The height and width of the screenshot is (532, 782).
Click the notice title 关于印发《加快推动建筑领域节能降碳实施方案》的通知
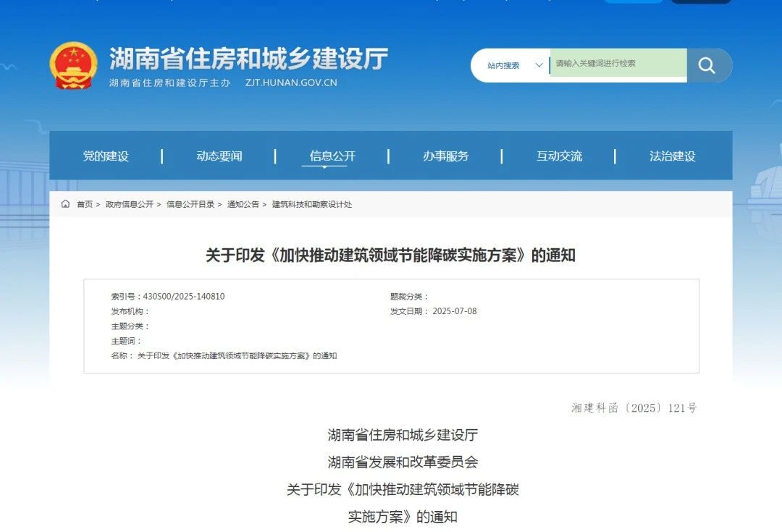(391, 255)
